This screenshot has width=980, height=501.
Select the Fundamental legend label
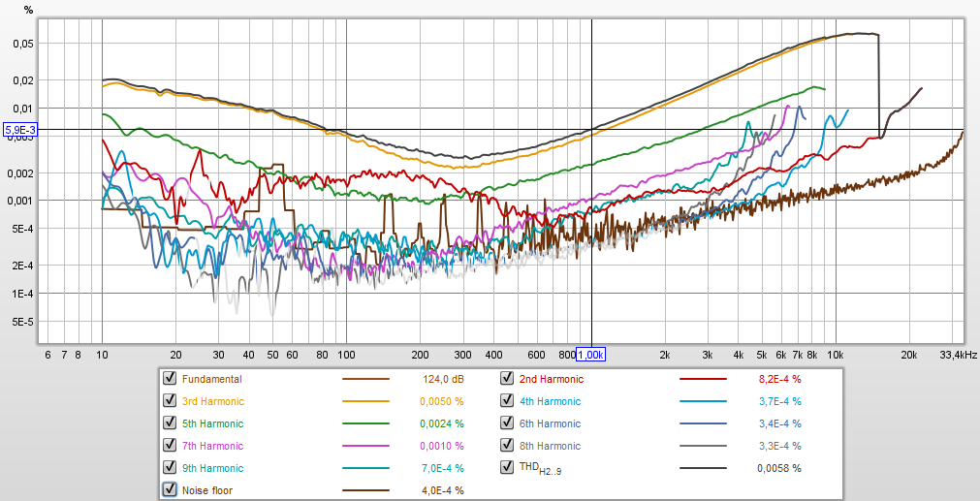pyautogui.click(x=212, y=379)
